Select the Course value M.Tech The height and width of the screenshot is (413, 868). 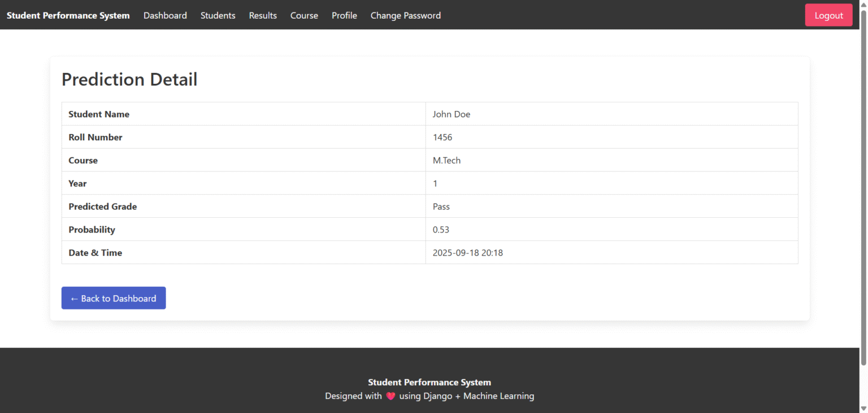[446, 160]
